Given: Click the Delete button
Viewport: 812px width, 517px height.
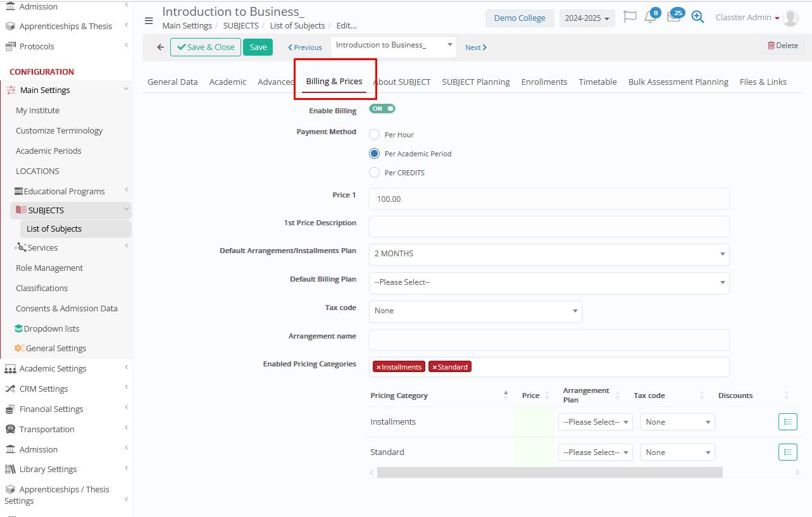Looking at the screenshot, I should point(782,46).
